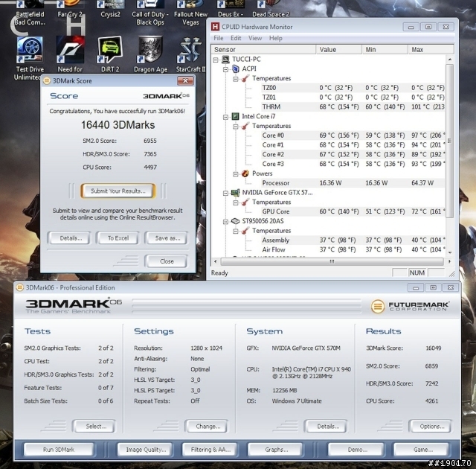Select the ACPI chip icon
This screenshot has height=469, width=476.
(x=236, y=68)
